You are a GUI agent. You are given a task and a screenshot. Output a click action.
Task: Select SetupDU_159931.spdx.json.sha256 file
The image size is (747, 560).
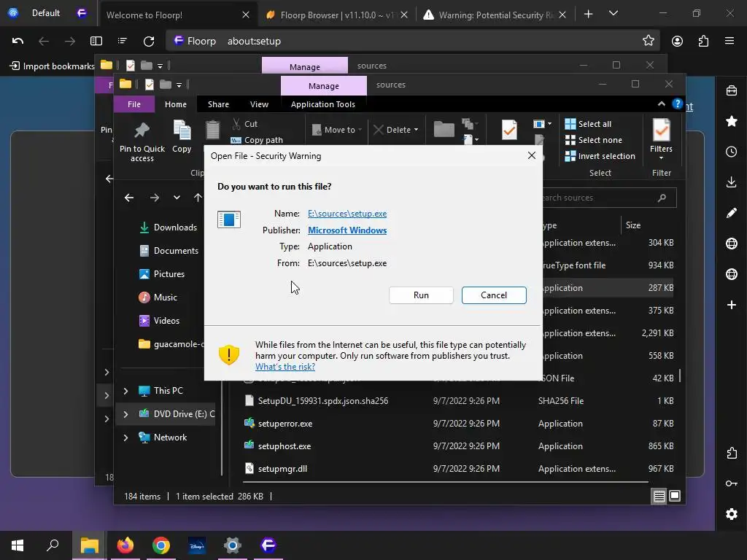(x=322, y=401)
